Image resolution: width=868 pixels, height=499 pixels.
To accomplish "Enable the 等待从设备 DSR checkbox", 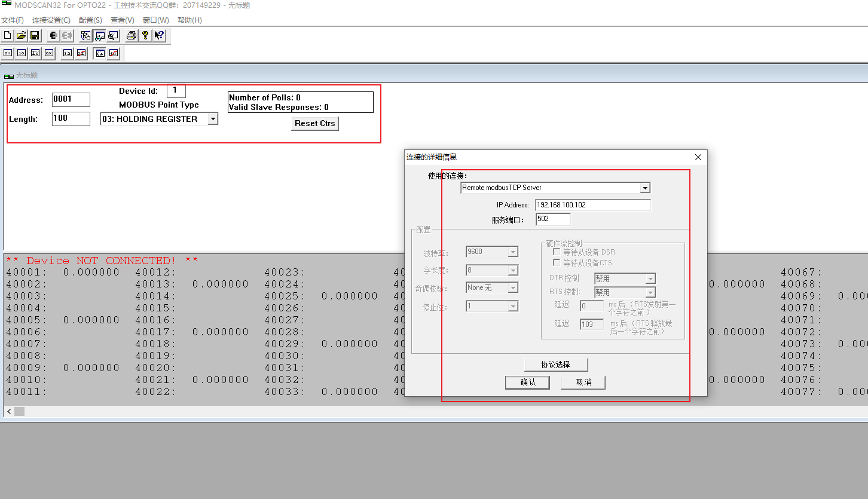I will point(557,252).
